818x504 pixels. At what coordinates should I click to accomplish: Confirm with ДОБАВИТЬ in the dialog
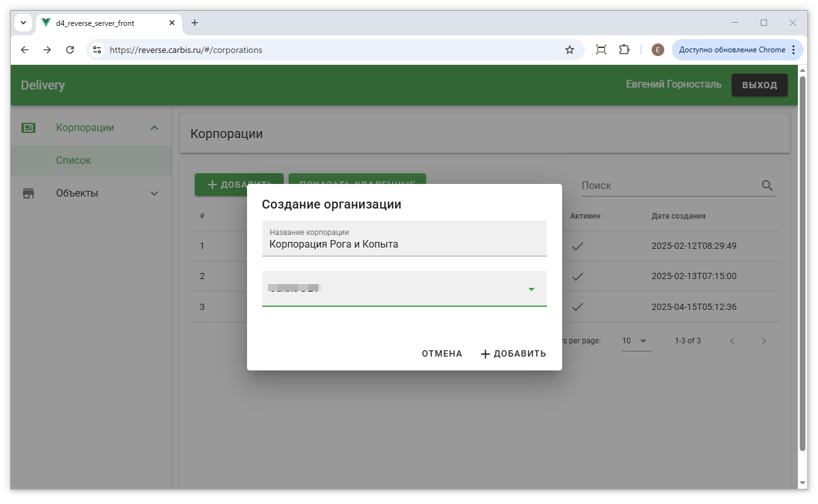pos(513,354)
